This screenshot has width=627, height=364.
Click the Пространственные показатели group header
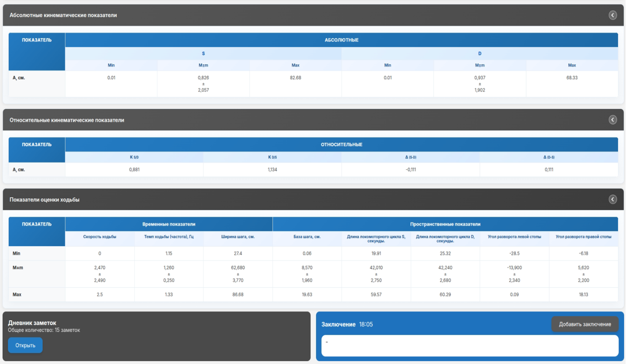(445, 224)
